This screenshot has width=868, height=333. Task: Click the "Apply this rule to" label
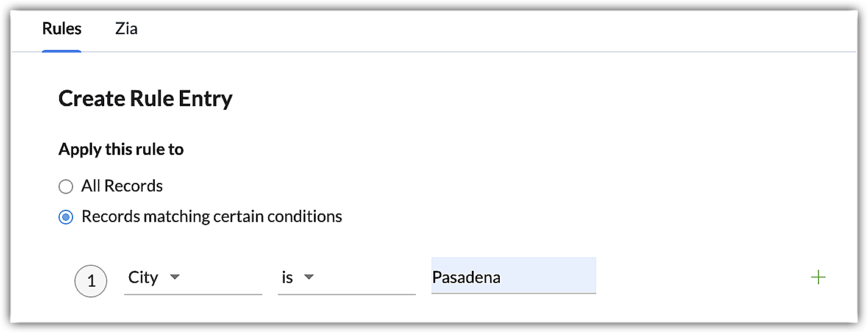coord(121,149)
